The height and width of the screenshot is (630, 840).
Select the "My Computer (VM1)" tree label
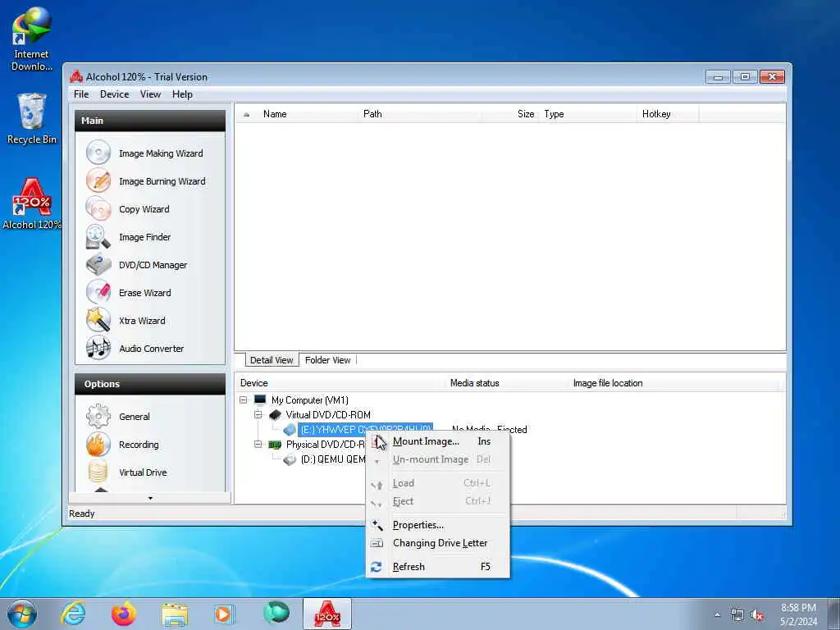[309, 400]
